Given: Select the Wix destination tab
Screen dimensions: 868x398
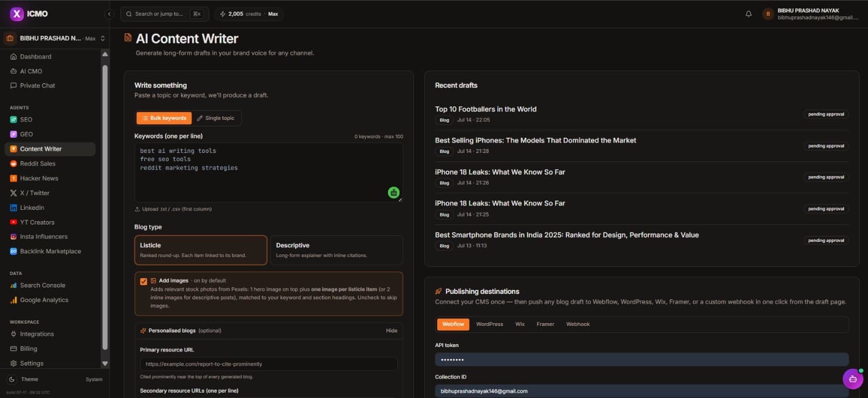Looking at the screenshot, I should point(520,324).
